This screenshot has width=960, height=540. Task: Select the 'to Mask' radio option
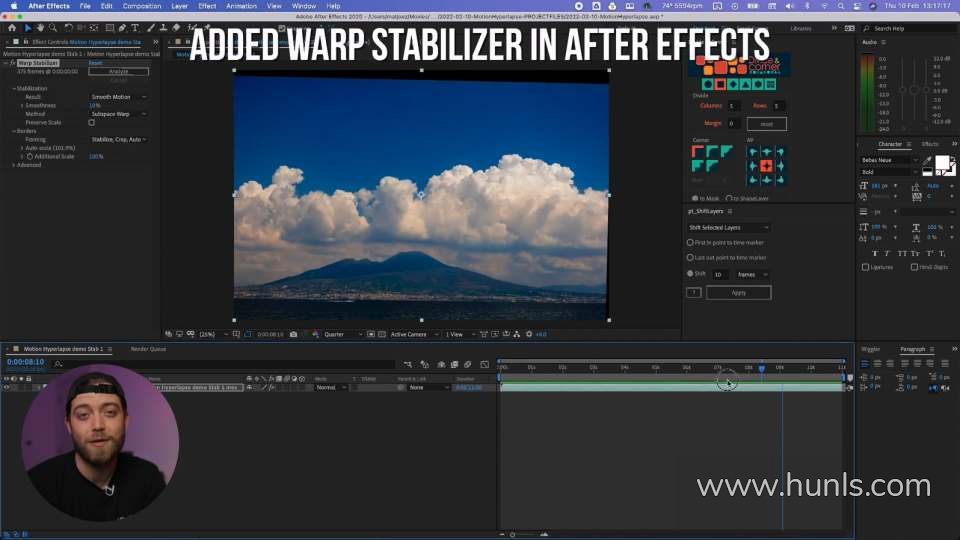pos(695,198)
